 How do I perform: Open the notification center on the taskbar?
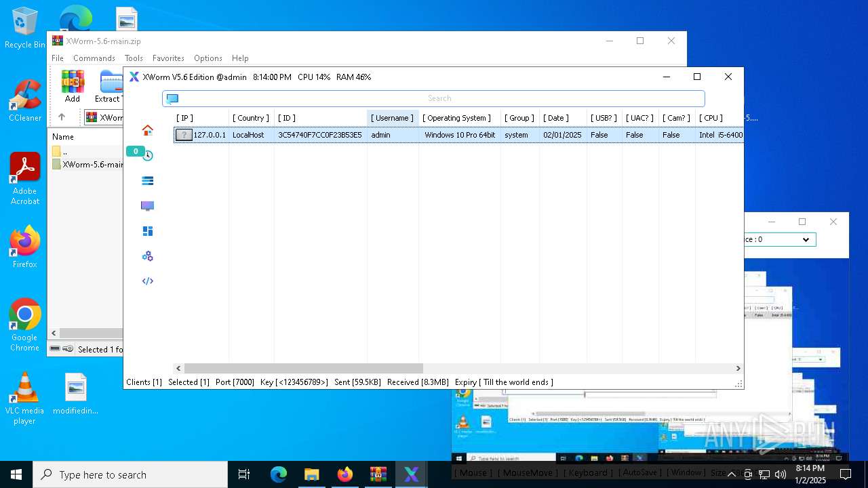(846, 474)
